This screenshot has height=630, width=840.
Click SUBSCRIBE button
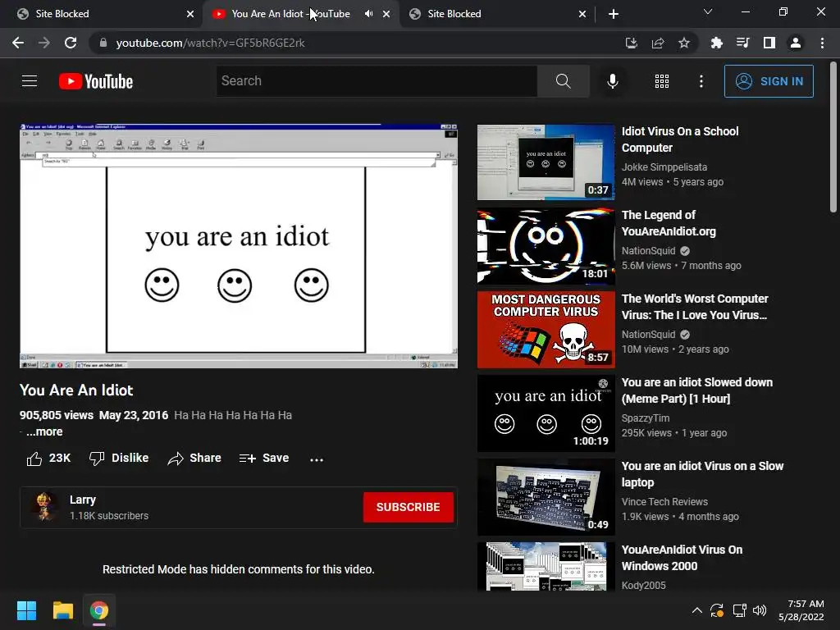409,507
